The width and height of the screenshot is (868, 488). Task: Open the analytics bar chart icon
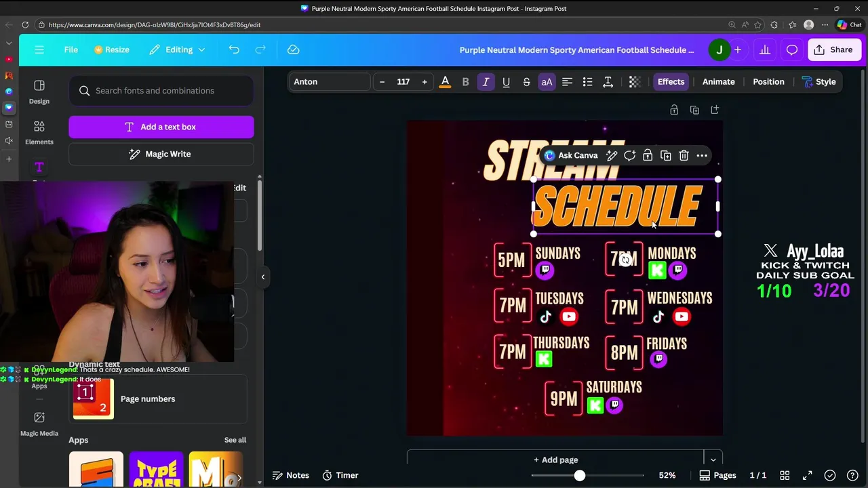coord(765,49)
